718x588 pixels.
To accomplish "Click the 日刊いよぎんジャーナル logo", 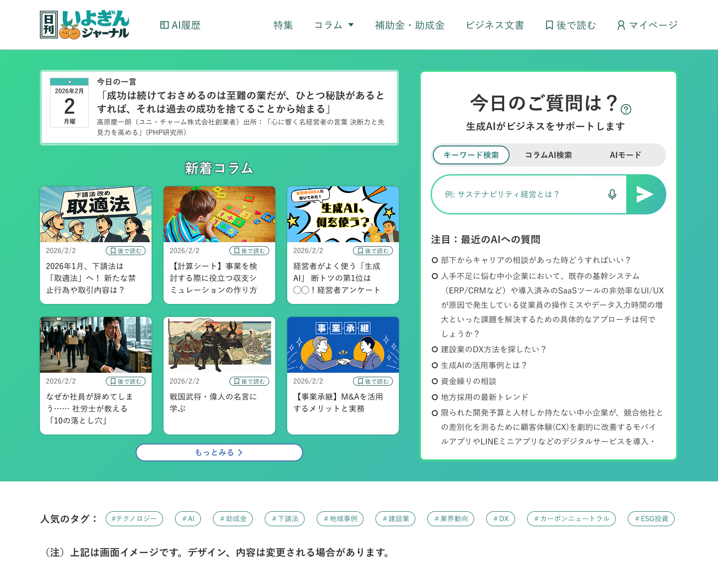I will point(85,25).
